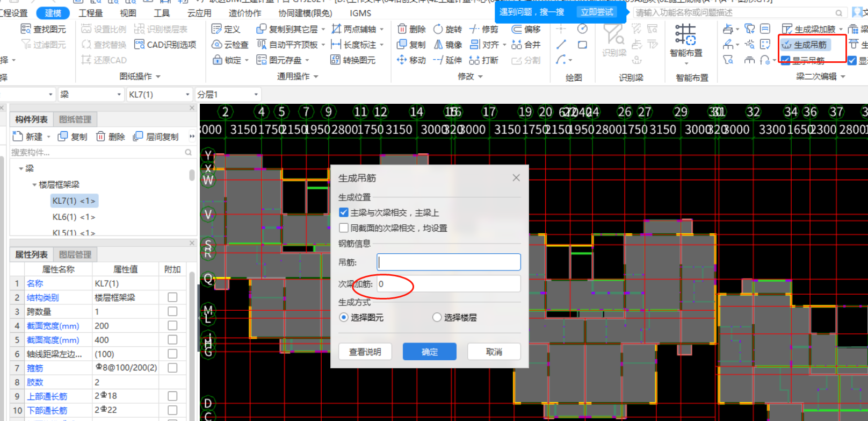Click 转换图元 convert element tool
The image size is (868, 421).
[x=353, y=60]
